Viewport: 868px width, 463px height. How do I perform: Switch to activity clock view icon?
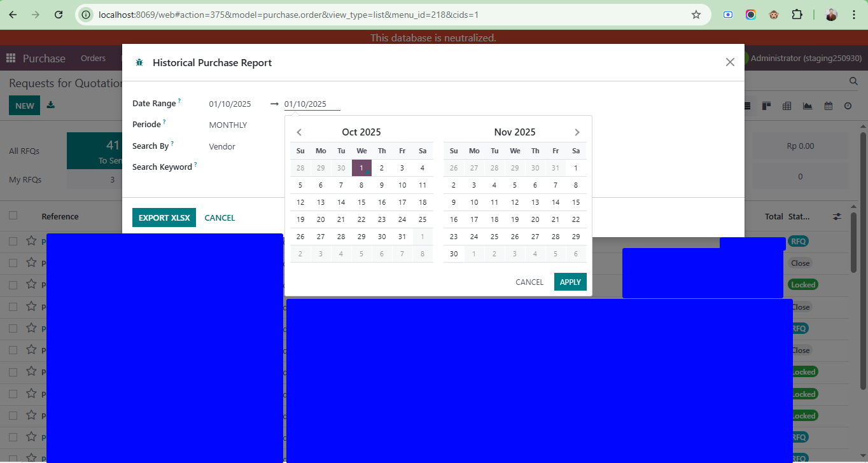(848, 106)
